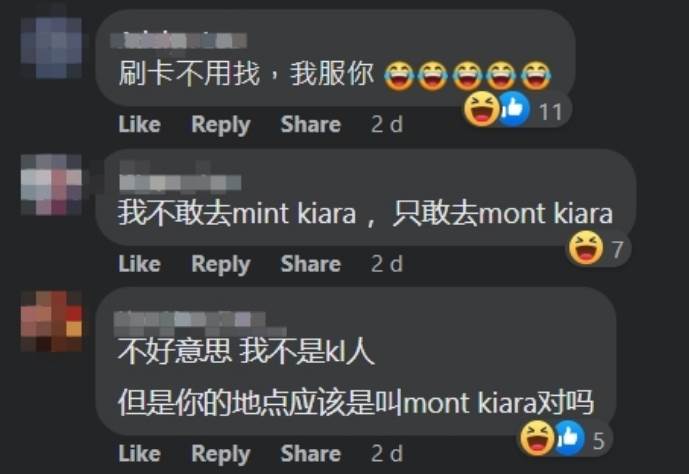Like the mint kiara comment

click(139, 264)
